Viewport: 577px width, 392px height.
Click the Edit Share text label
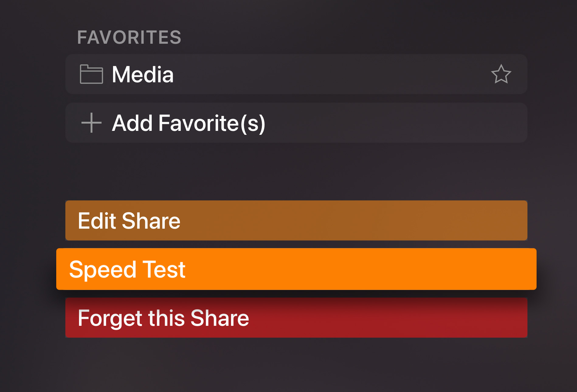(129, 221)
